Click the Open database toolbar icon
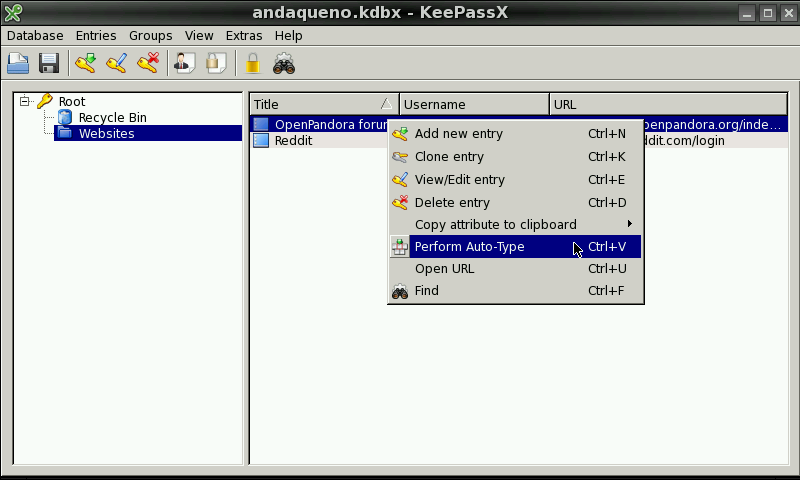This screenshot has width=800, height=480. (18, 64)
